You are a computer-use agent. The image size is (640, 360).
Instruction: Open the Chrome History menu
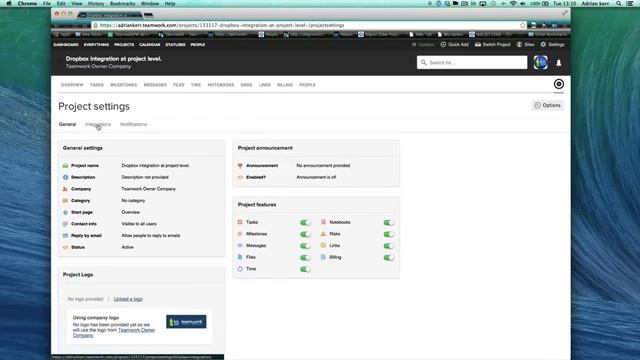[96, 3]
